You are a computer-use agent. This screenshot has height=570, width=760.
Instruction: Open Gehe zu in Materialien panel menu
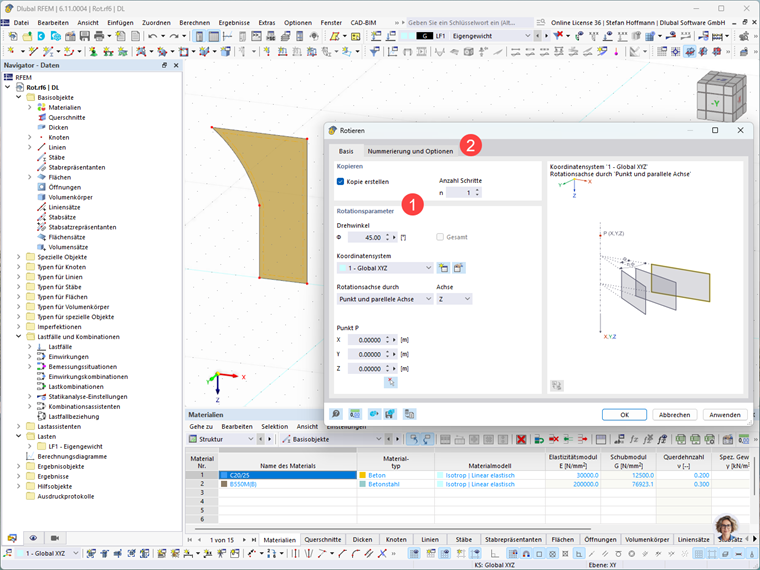point(201,427)
